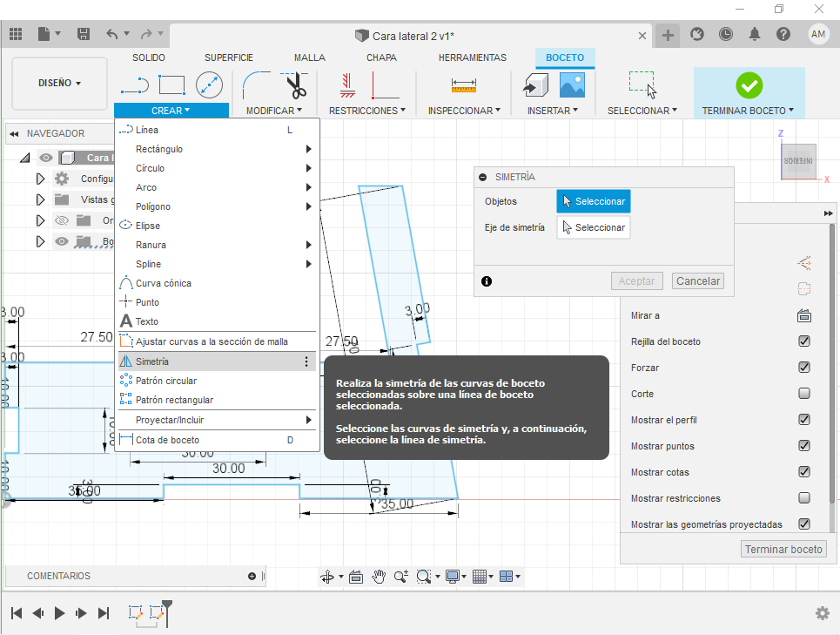Open the data panel grid icon

tap(16, 34)
